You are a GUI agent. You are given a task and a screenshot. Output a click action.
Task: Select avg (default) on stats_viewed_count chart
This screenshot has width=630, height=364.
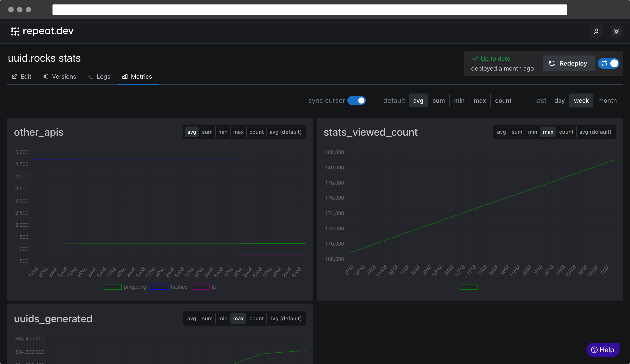595,132
